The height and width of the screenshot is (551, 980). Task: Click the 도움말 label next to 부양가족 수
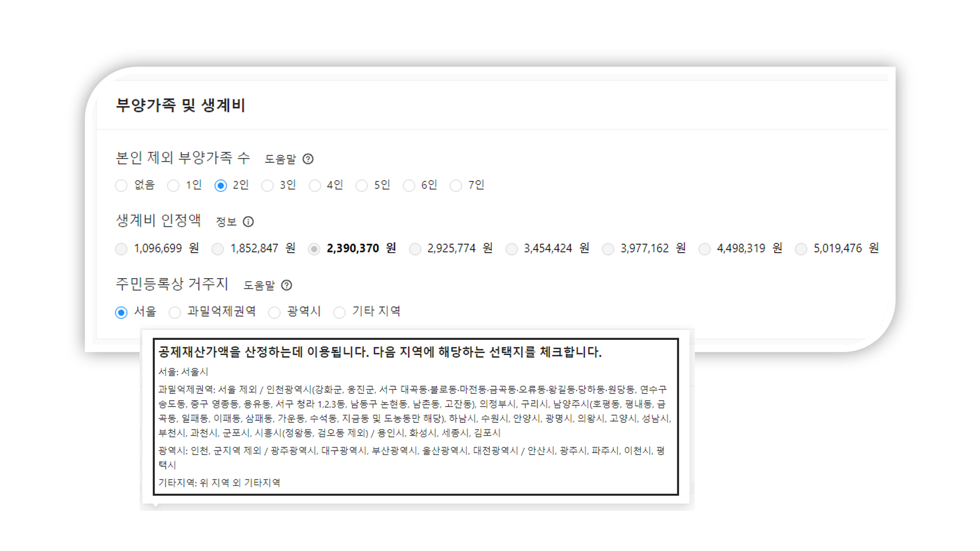[x=281, y=159]
